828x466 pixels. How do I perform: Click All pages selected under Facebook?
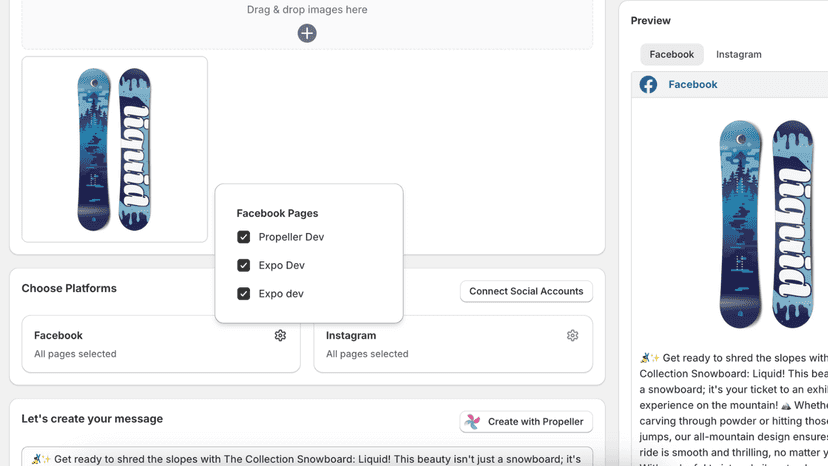pos(75,354)
